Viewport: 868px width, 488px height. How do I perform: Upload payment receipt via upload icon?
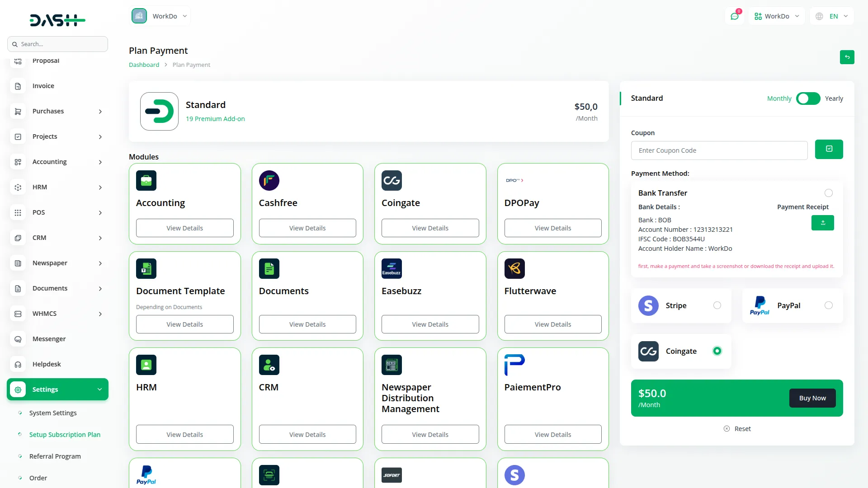[822, 223]
